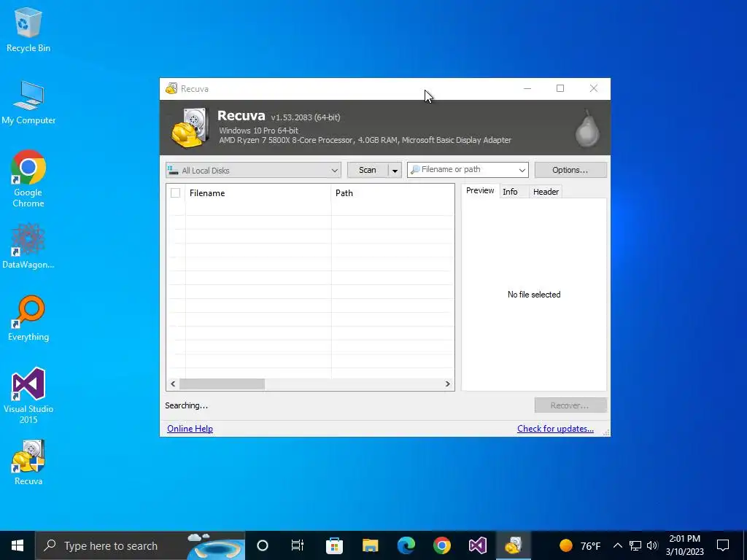The image size is (747, 560).
Task: Click the 'Searching...' status text
Action: click(x=186, y=405)
